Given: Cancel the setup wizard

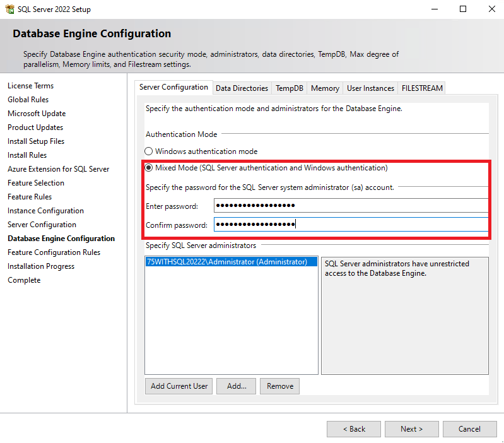Looking at the screenshot, I should 469,429.
